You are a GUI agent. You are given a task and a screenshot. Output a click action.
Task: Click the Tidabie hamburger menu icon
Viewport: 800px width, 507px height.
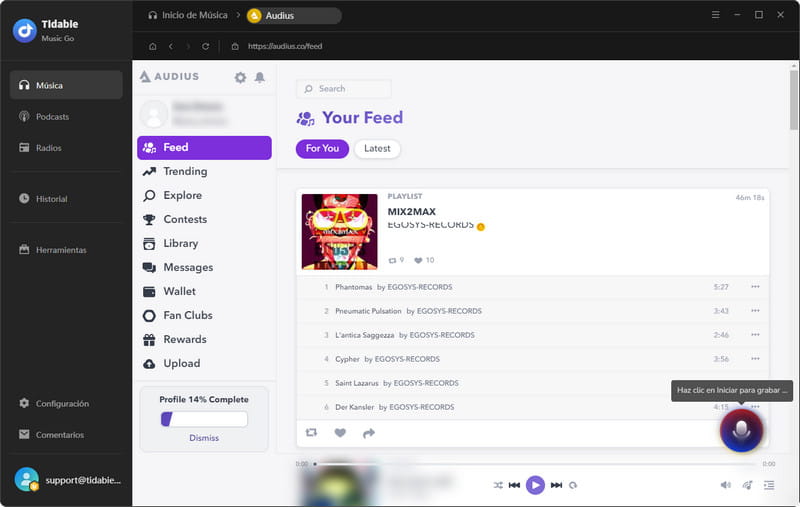(x=715, y=15)
